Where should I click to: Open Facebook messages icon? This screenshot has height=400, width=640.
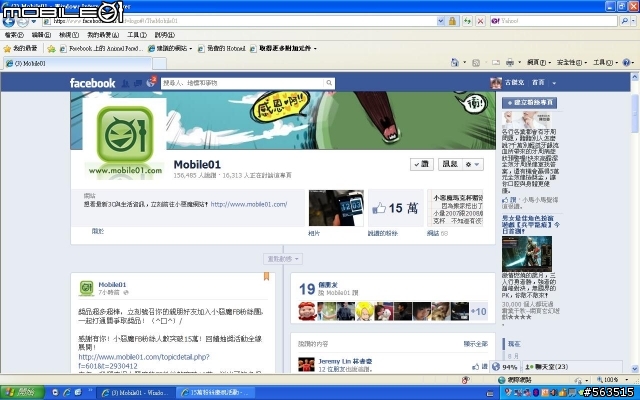click(138, 83)
